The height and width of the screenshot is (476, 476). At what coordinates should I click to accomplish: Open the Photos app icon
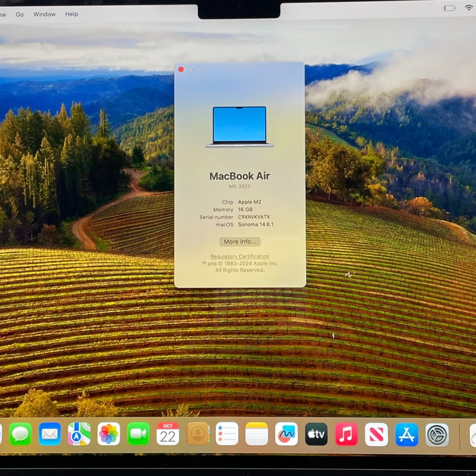(108, 434)
